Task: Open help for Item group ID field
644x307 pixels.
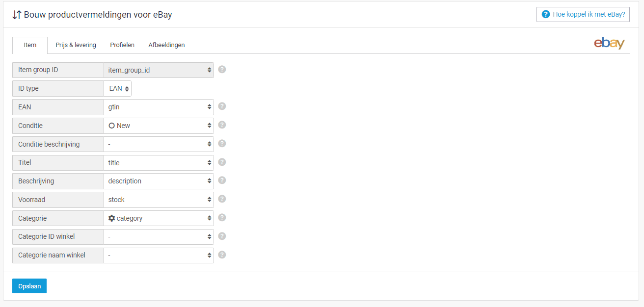Action: tap(221, 70)
